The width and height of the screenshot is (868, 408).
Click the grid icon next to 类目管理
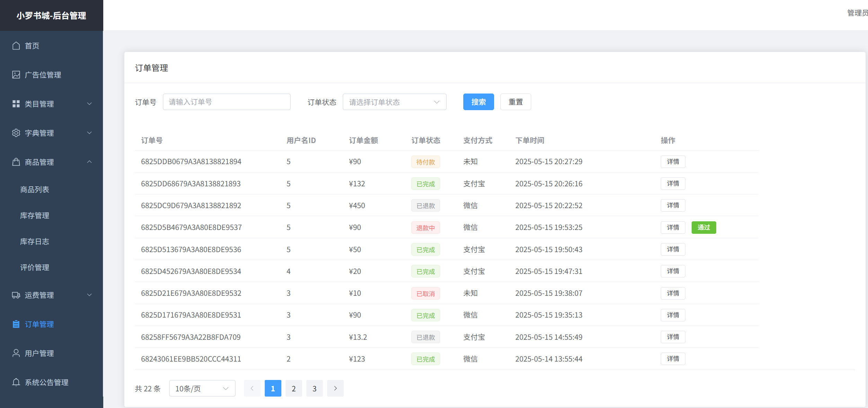[x=16, y=104]
